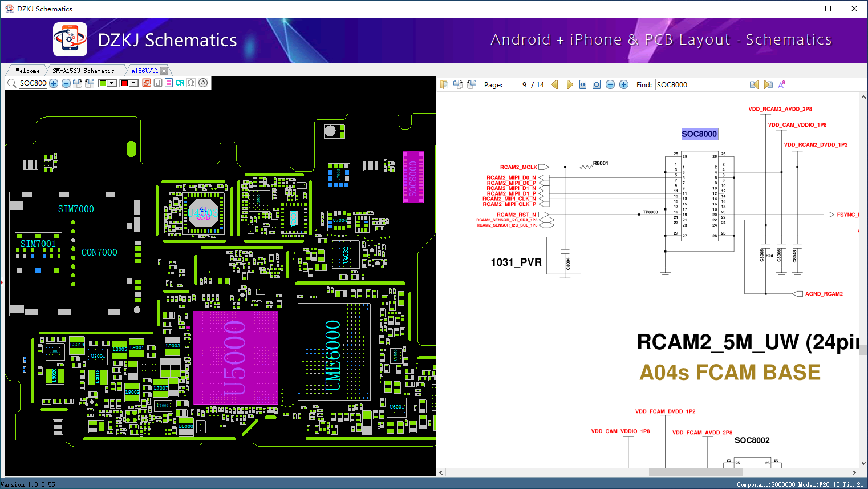Click the CR icon in PCB toolbar
Viewport: 868px width, 489px height.
click(180, 83)
